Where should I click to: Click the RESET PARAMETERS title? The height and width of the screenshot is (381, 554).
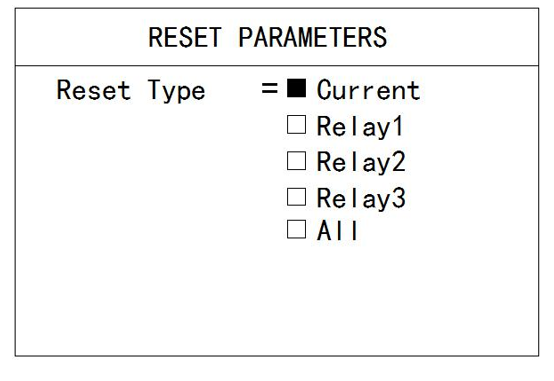[x=268, y=37]
